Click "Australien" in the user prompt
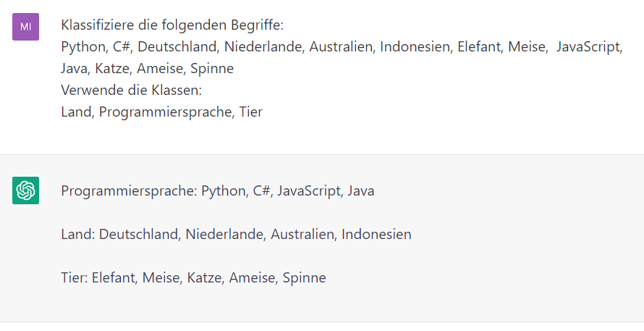 tap(341, 47)
